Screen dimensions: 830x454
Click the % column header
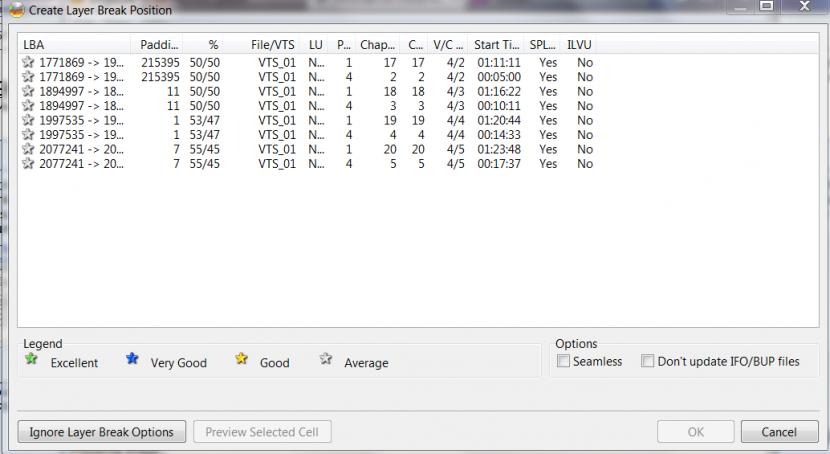pyautogui.click(x=204, y=45)
